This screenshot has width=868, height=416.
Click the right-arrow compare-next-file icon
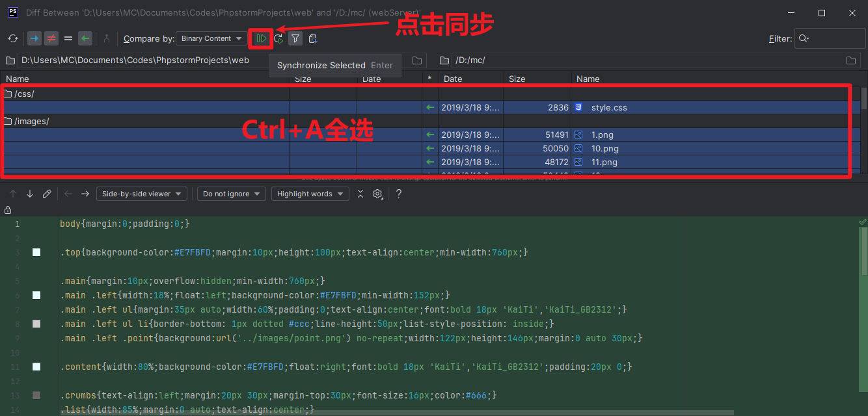tap(85, 194)
